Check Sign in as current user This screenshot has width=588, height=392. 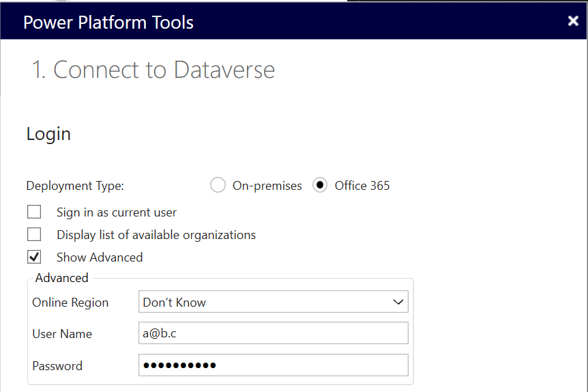pyautogui.click(x=34, y=212)
